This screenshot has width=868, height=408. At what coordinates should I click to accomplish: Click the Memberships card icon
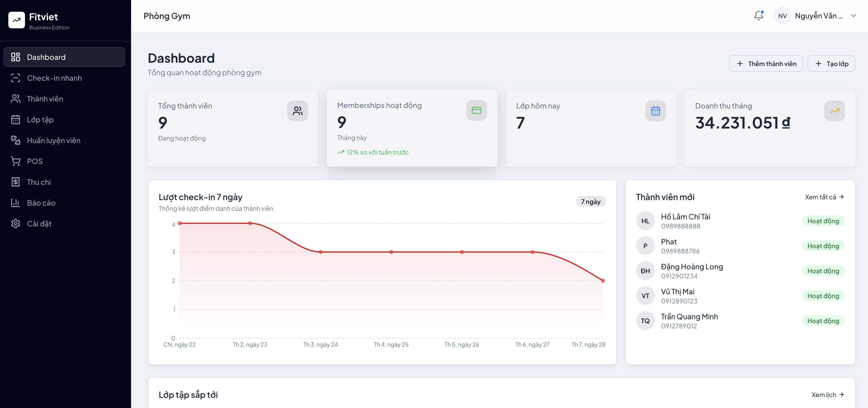pos(476,110)
